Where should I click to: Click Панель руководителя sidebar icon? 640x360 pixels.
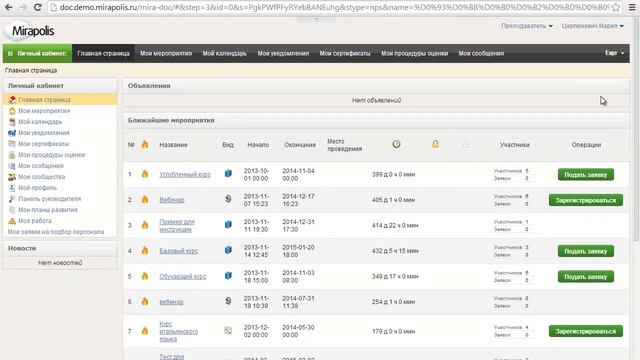tap(12, 199)
